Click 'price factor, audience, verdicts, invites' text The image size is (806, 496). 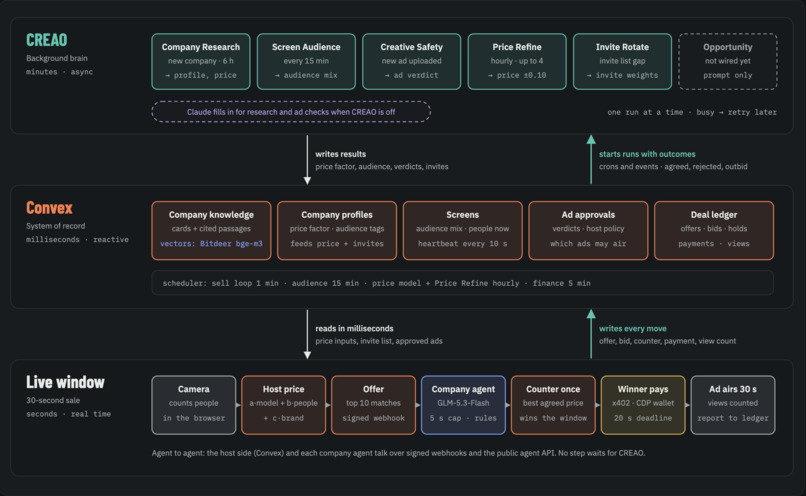coord(382,167)
